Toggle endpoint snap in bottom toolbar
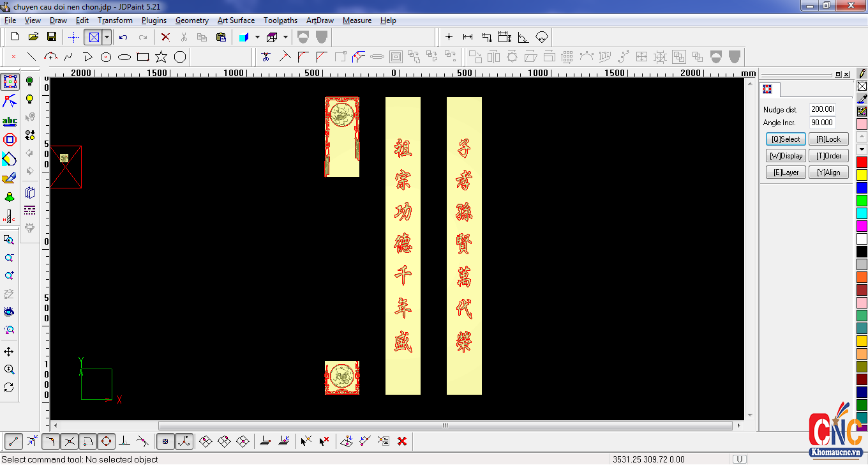Screen dimensions: 868x465 point(13,441)
